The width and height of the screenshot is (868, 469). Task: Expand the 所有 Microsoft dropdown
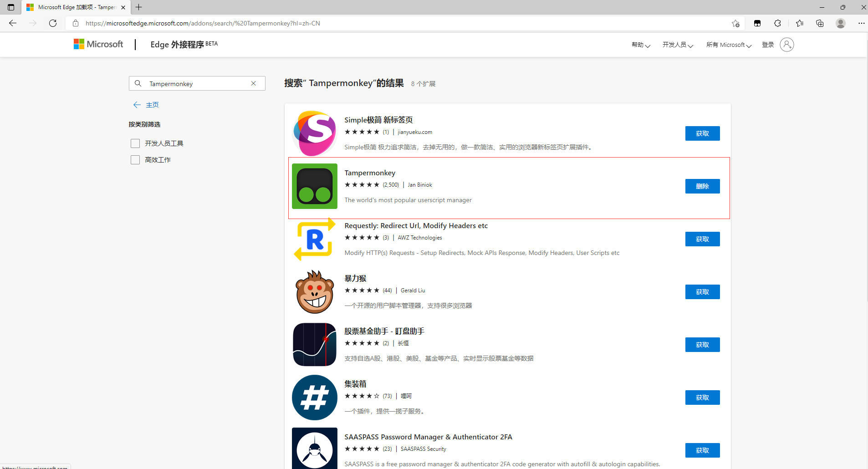(729, 45)
